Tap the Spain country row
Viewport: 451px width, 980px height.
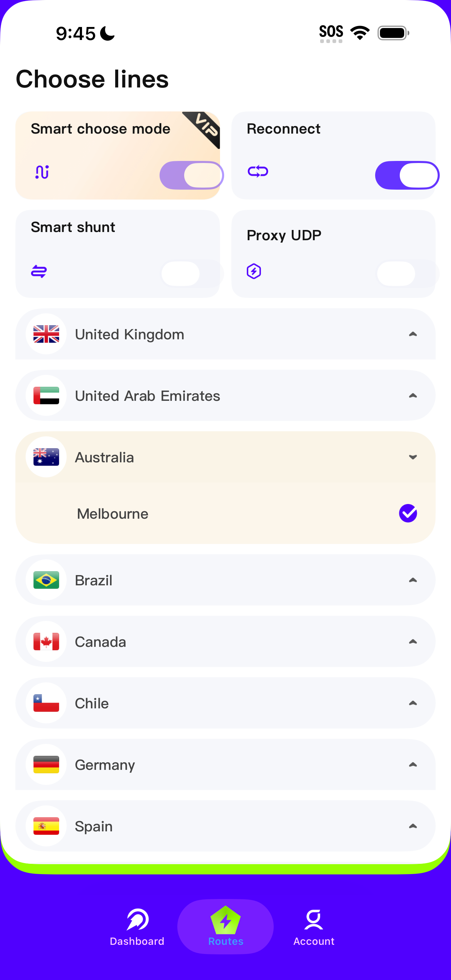(x=225, y=826)
